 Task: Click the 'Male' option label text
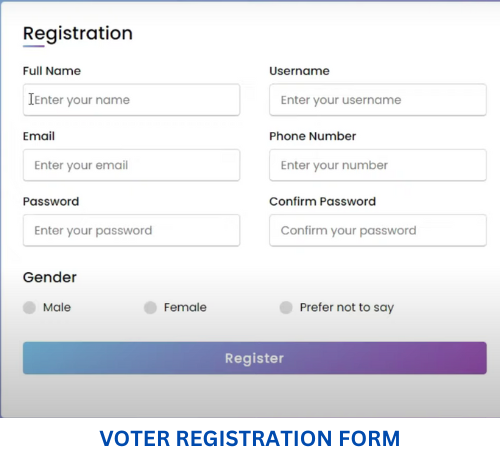coord(57,307)
